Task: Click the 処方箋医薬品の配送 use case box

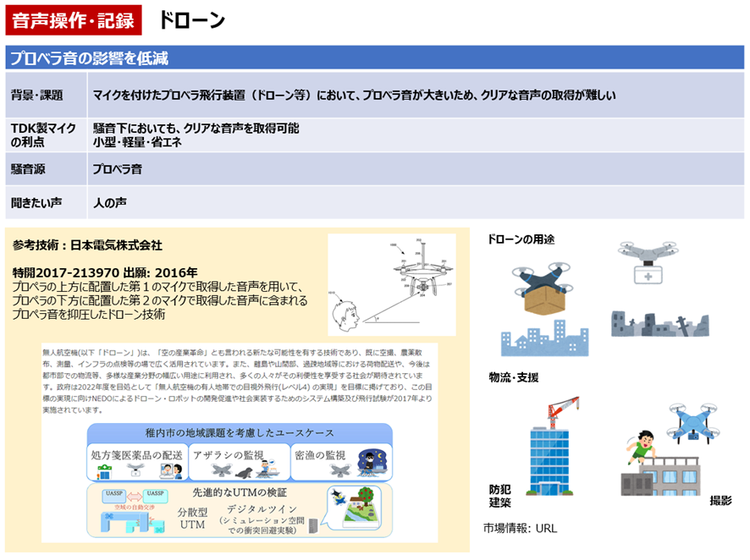Action: pos(135,463)
